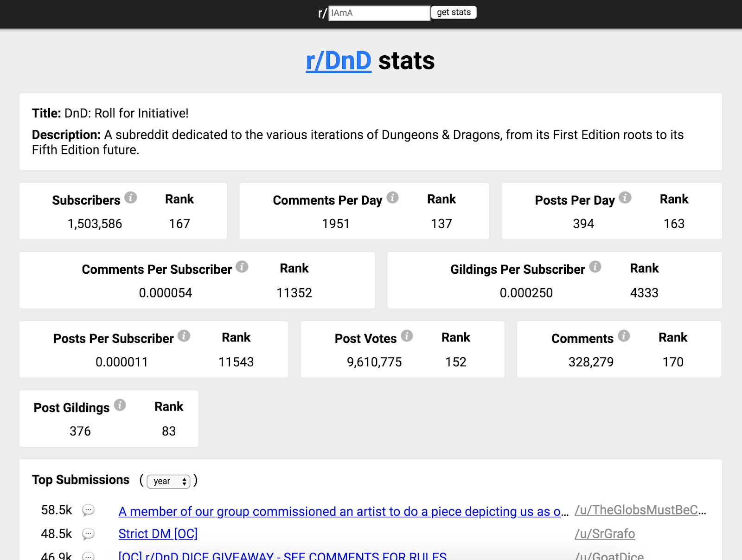Select the rank value 11352
Screen dimensions: 742x560
[294, 293]
